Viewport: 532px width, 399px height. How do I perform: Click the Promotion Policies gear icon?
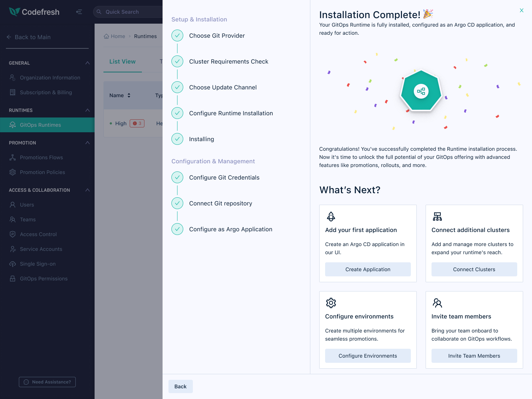13,172
